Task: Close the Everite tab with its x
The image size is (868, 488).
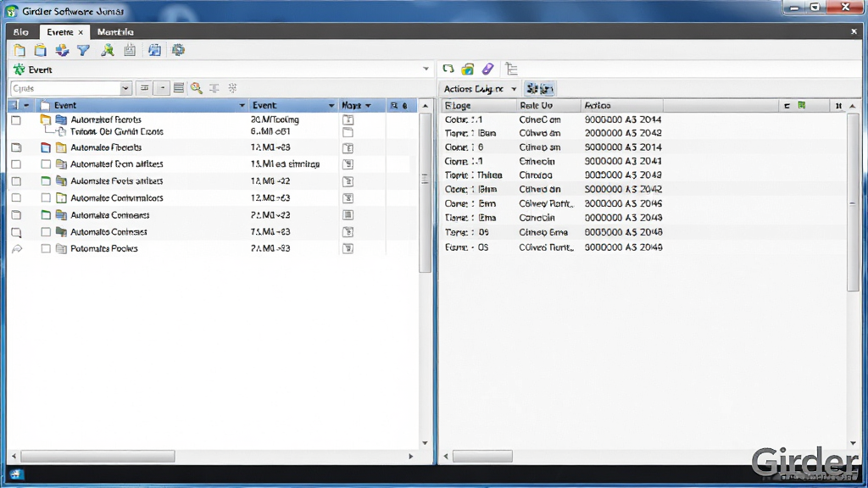Action: pos(81,33)
